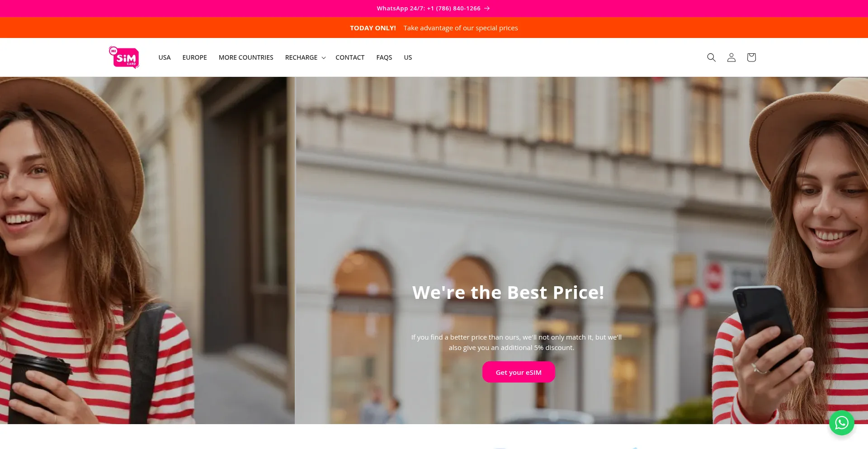Click the Mi SIM Card logo

(x=124, y=57)
